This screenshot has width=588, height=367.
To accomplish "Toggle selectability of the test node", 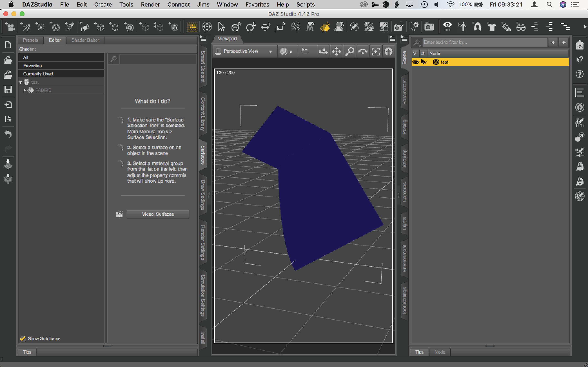I will click(424, 62).
